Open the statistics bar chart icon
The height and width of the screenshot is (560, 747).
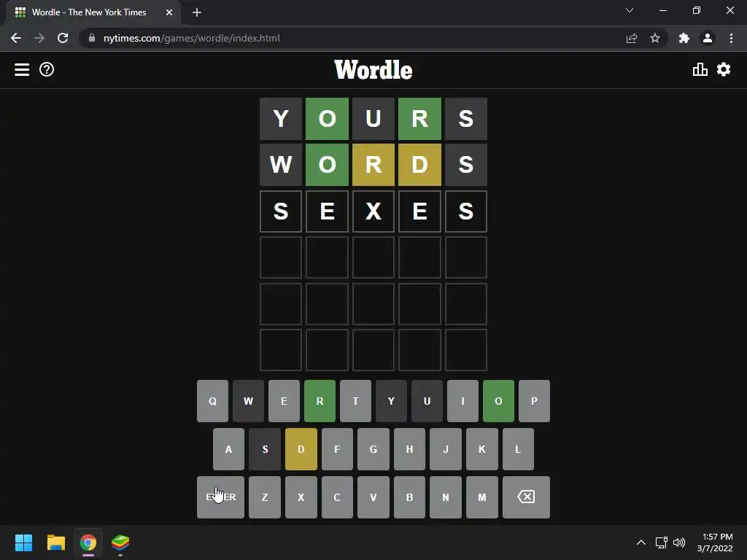[x=700, y=69]
